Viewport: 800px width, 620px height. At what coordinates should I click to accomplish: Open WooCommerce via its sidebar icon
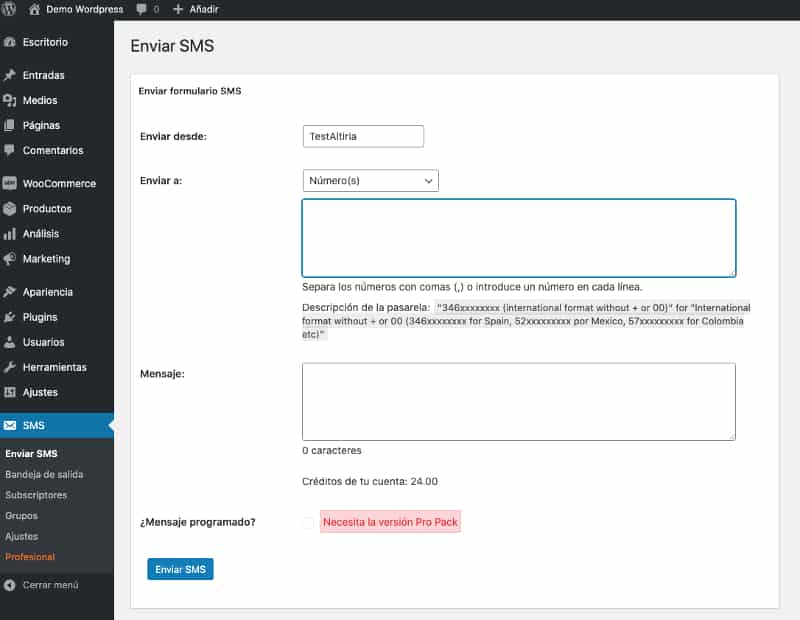pos(10,184)
